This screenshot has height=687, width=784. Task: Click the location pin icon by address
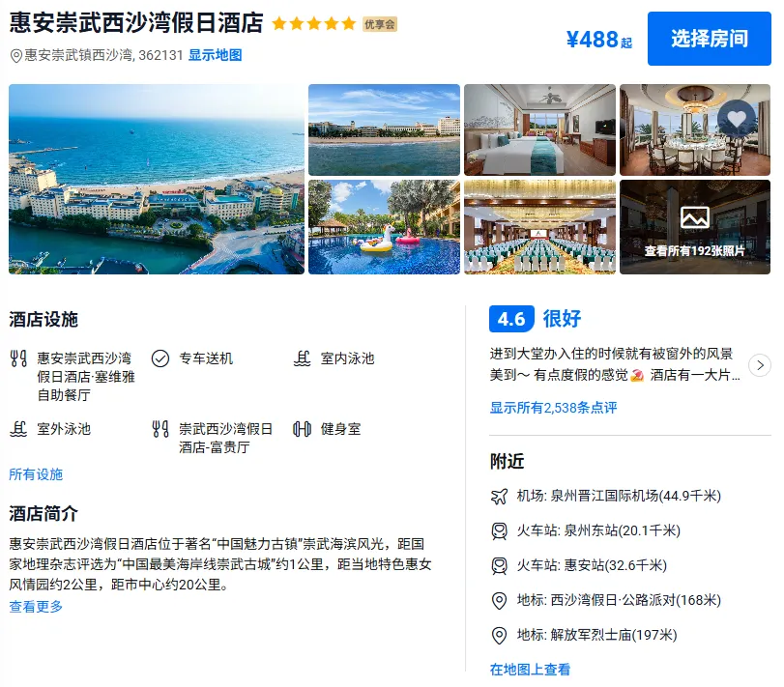[16, 55]
